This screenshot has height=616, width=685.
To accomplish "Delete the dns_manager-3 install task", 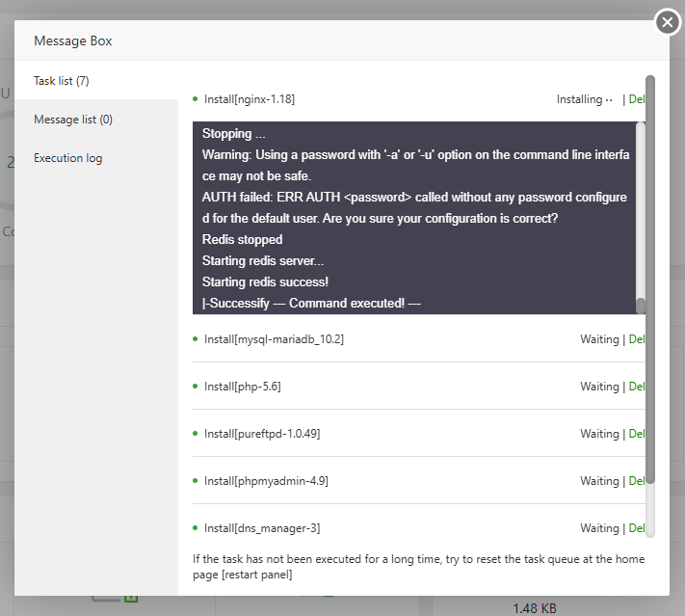I will click(x=636, y=528).
